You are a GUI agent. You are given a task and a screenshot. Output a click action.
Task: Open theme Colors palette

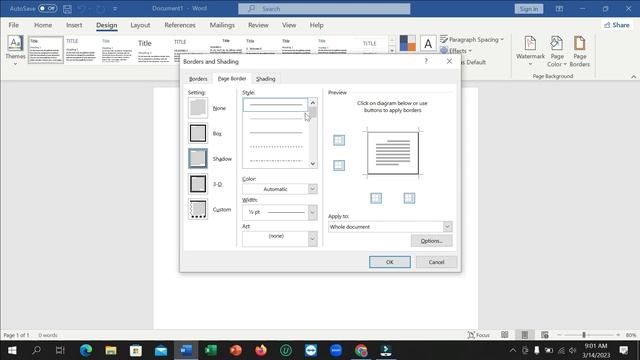tap(407, 43)
